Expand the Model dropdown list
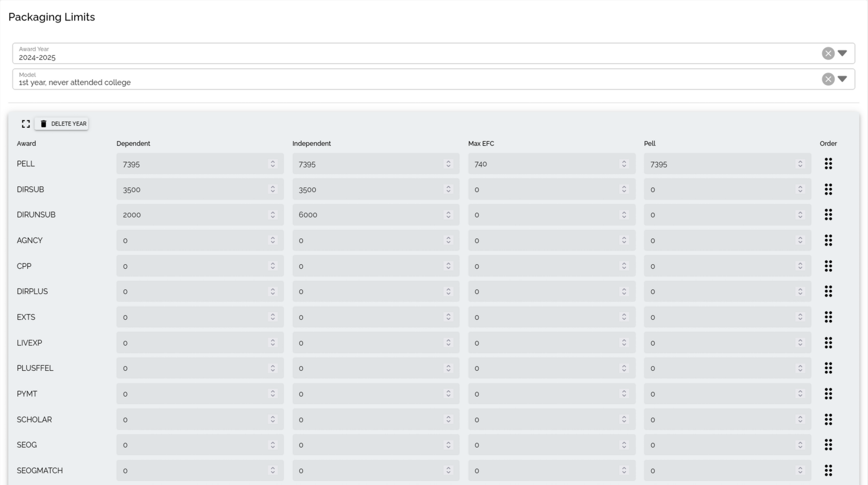 pos(842,79)
